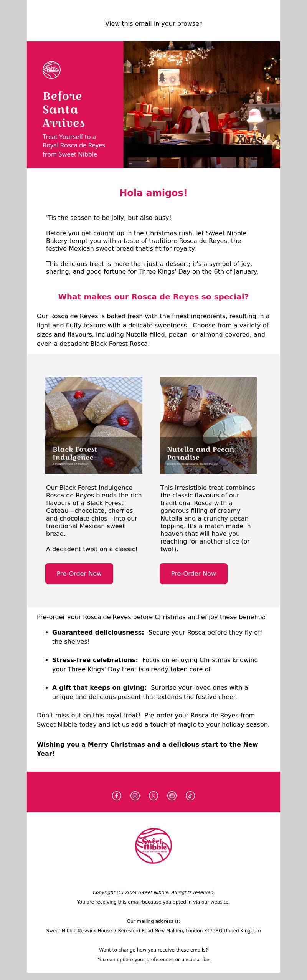The height and width of the screenshot is (980, 307).
Task: Open the website globe icon
Action: coord(172,796)
